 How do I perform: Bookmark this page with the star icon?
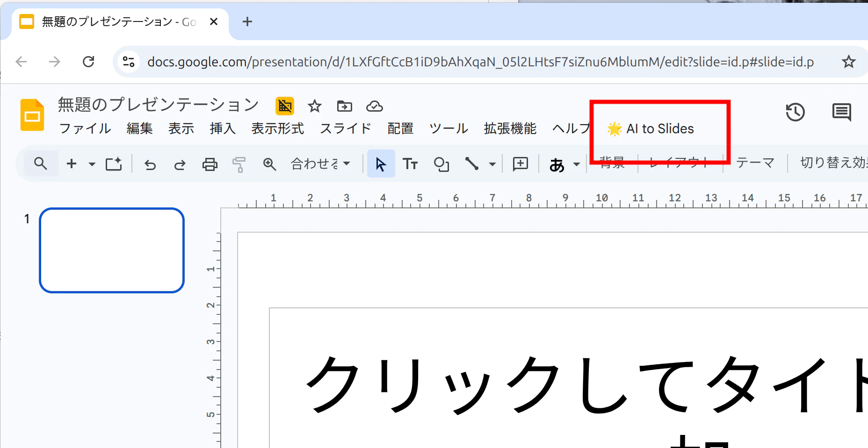(x=849, y=62)
